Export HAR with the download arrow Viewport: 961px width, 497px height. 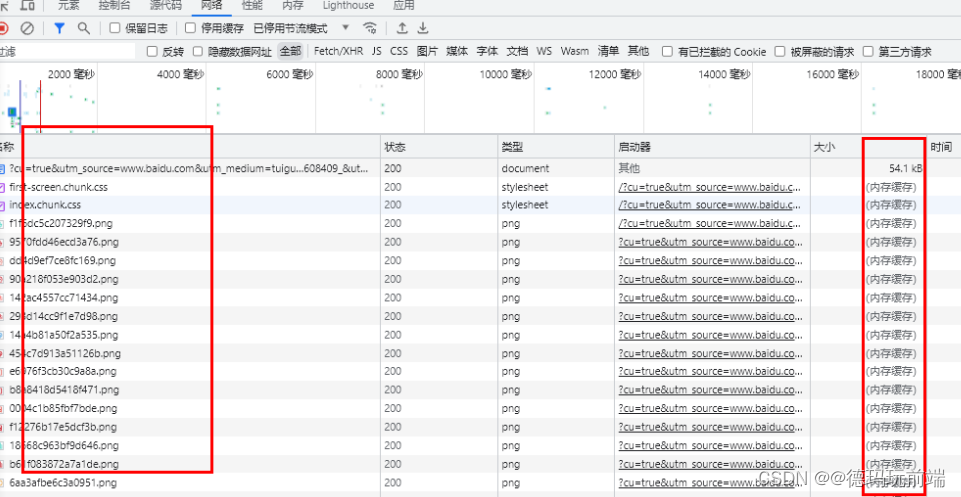coord(423,28)
